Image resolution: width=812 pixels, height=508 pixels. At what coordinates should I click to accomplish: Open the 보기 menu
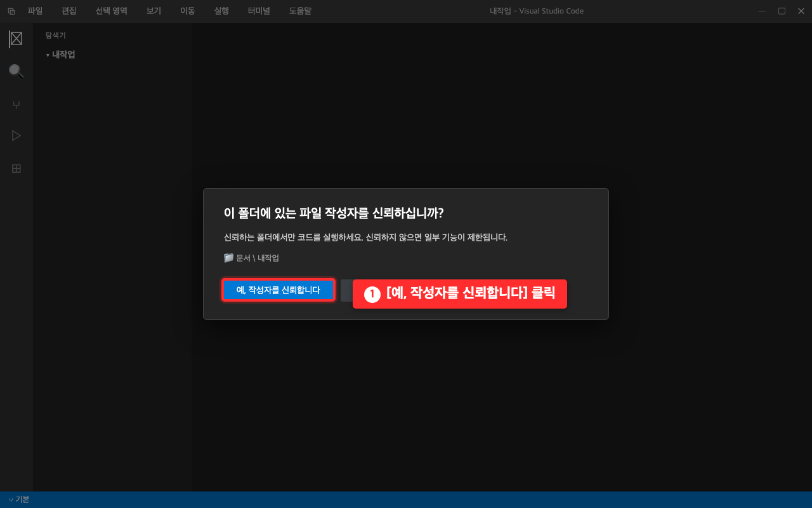154,11
